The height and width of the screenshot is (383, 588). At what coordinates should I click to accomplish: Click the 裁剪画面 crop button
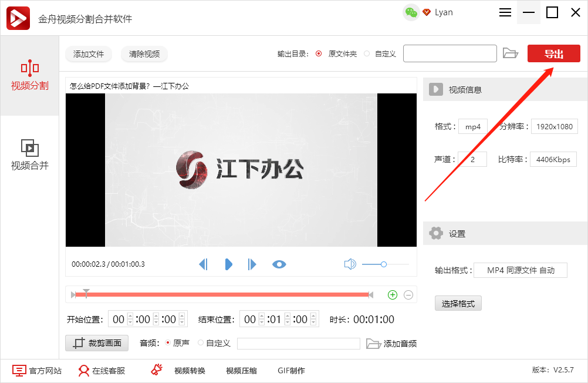tap(97, 343)
